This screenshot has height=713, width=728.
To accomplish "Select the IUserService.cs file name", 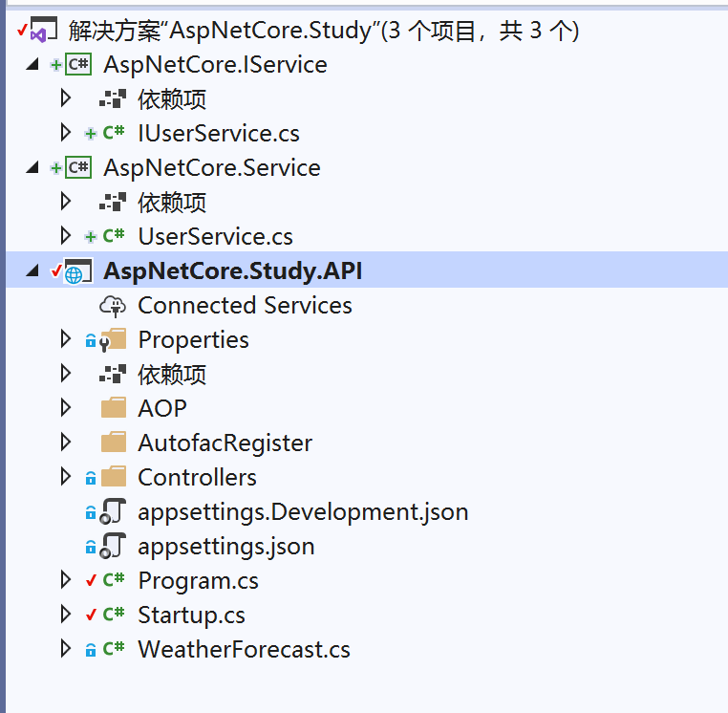I will tap(219, 133).
